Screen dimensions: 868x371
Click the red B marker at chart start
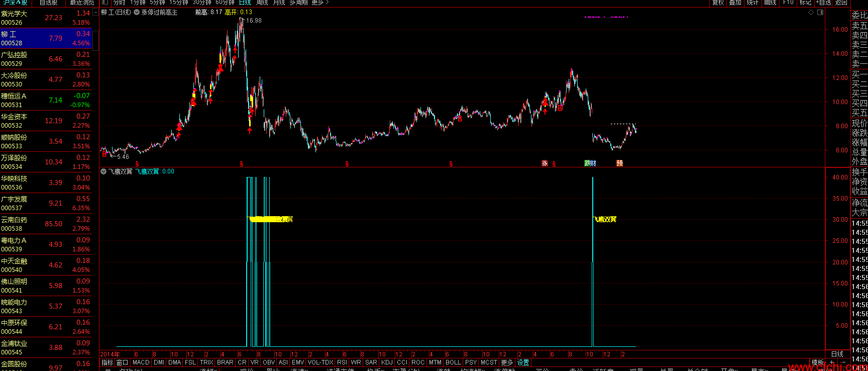click(104, 154)
